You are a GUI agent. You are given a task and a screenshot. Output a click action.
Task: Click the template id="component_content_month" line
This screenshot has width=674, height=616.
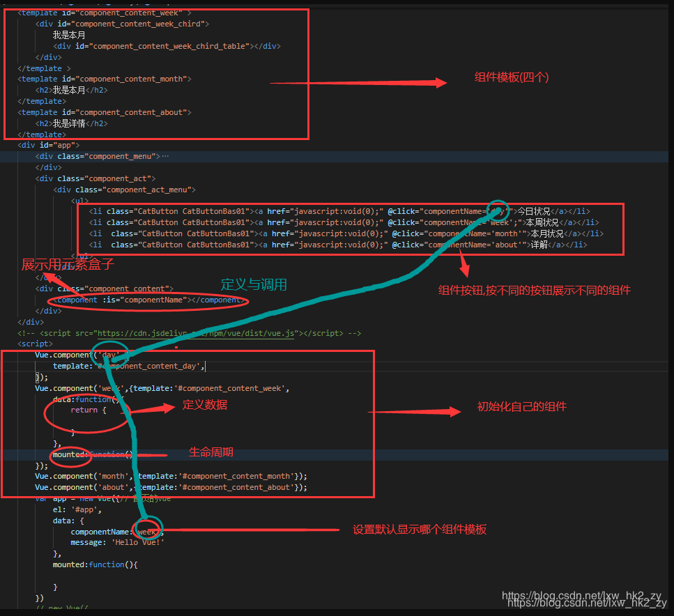[x=105, y=79]
